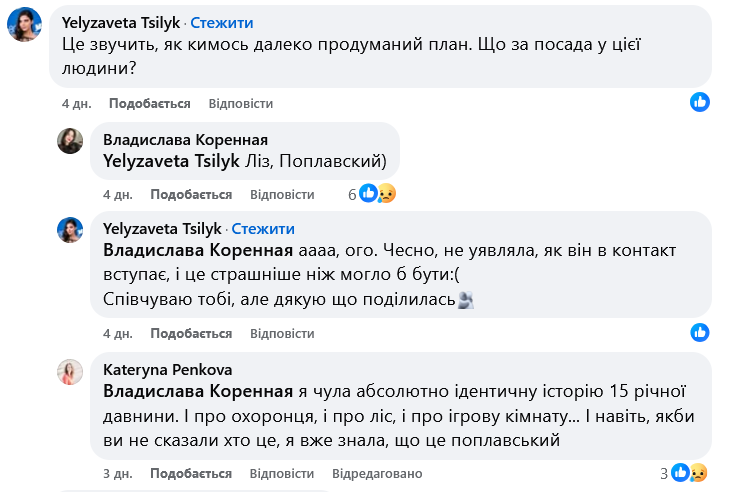This screenshot has width=746, height=492.
Task: Like the first comment with Подобається
Action: click(x=149, y=104)
